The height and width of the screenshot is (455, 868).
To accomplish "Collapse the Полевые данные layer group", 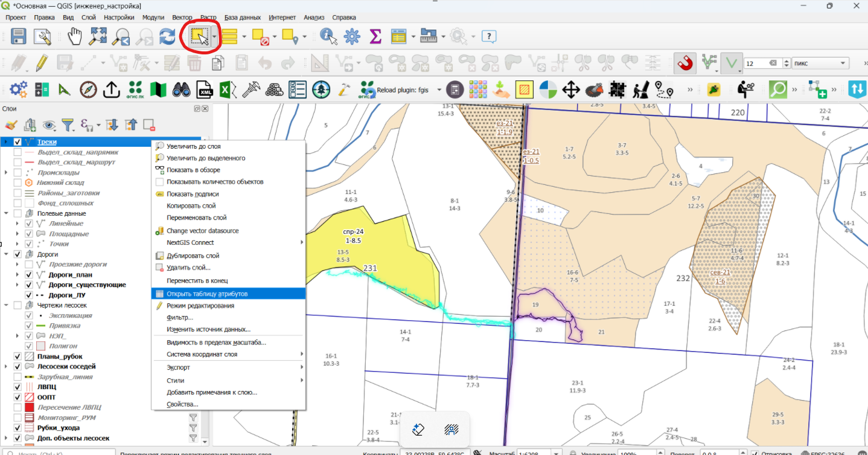I will coord(7,213).
